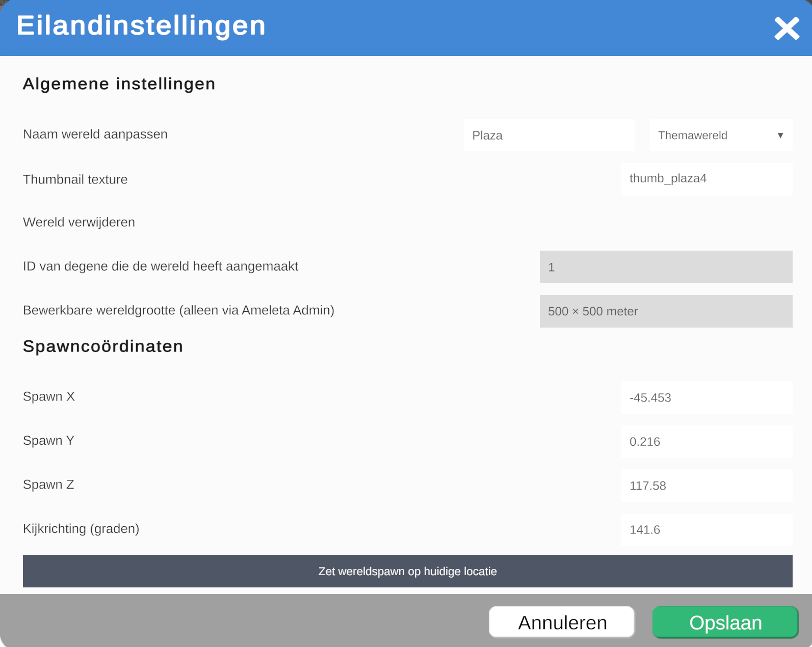Edit the Kijkrichting value 141.6
Screen dimensions: 812x647
click(x=706, y=530)
